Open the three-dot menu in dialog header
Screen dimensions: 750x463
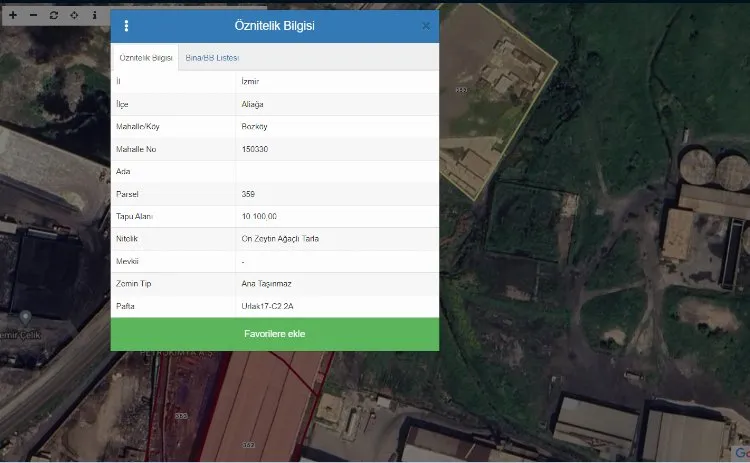126,26
